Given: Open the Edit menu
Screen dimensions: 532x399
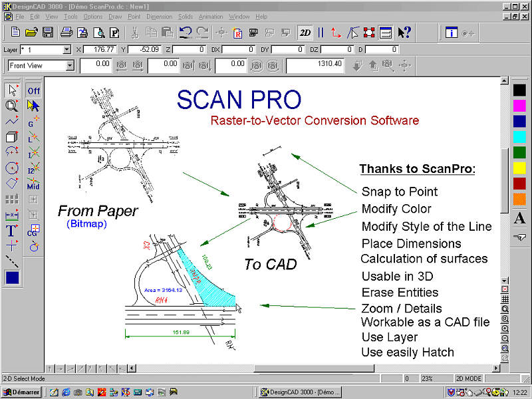Looking at the screenshot, I should (35, 16).
